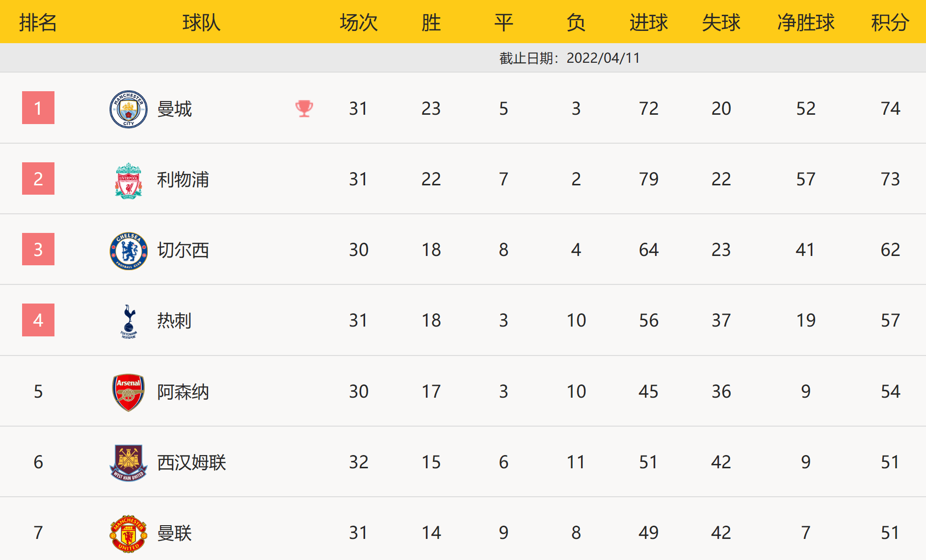926x560 pixels.
Task: Click the West Ham United crest
Action: (x=128, y=462)
